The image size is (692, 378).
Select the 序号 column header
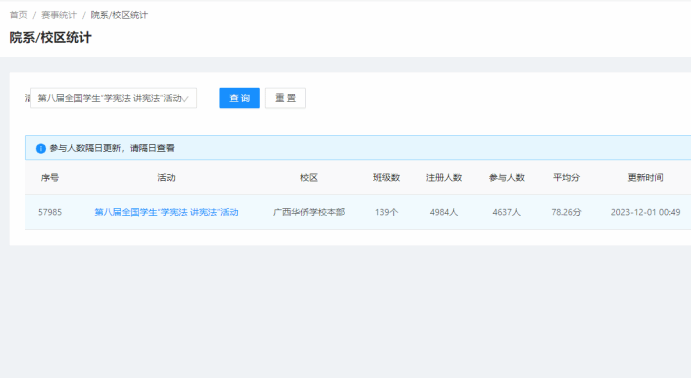pos(50,178)
